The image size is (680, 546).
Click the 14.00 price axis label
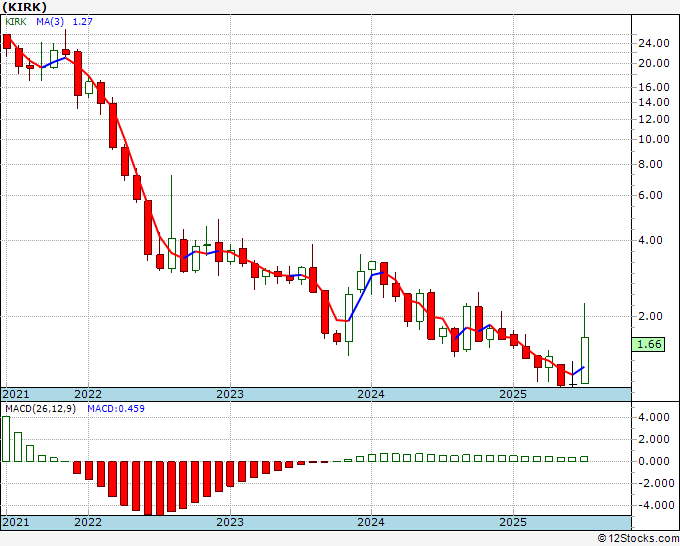pos(654,102)
